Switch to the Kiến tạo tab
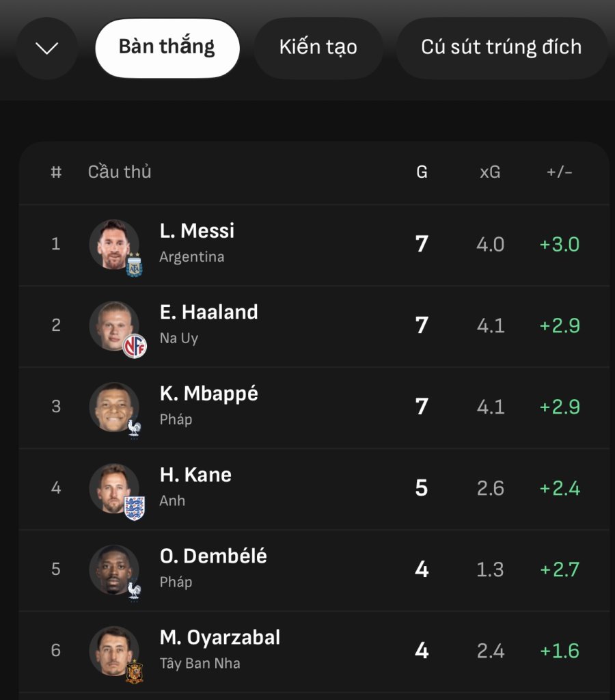This screenshot has height=700, width=615. pyautogui.click(x=318, y=48)
